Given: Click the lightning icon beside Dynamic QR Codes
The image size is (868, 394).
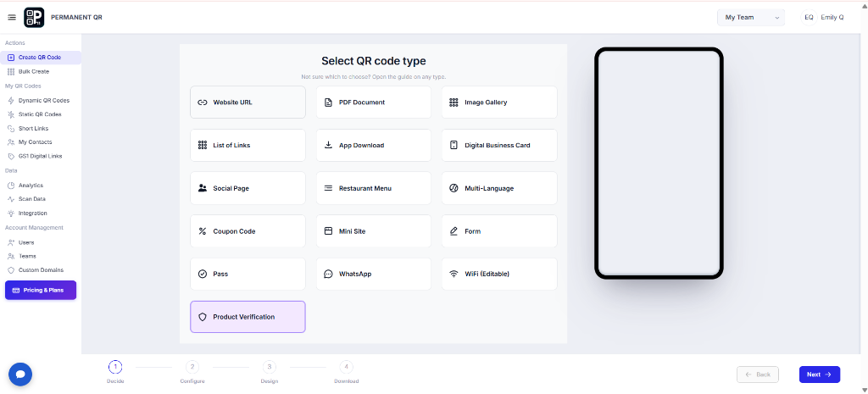Looking at the screenshot, I should pos(11,101).
